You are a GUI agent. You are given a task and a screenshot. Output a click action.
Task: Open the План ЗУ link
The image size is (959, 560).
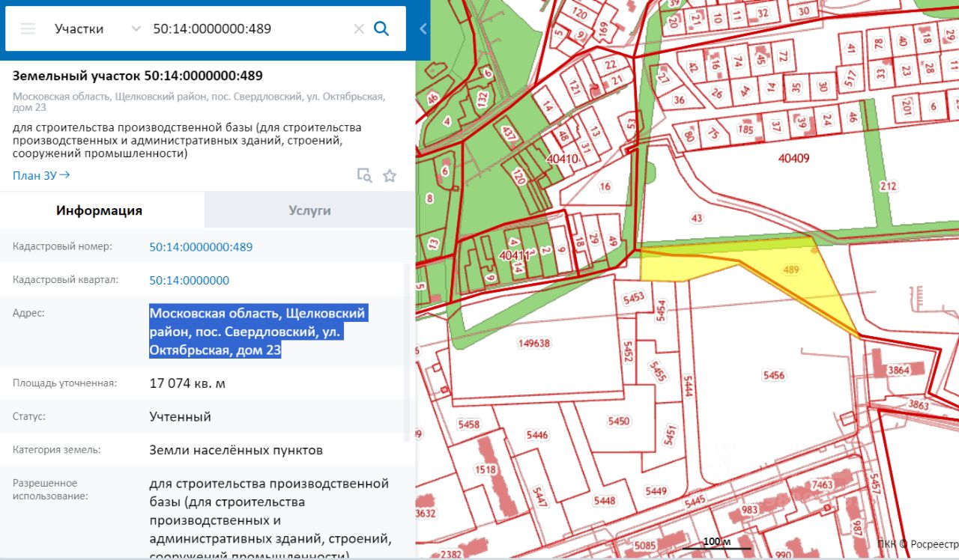41,175
